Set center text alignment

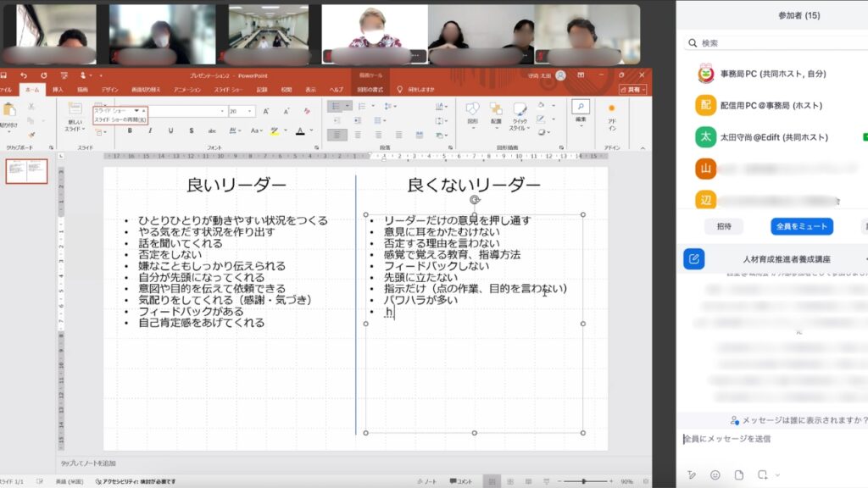point(358,135)
